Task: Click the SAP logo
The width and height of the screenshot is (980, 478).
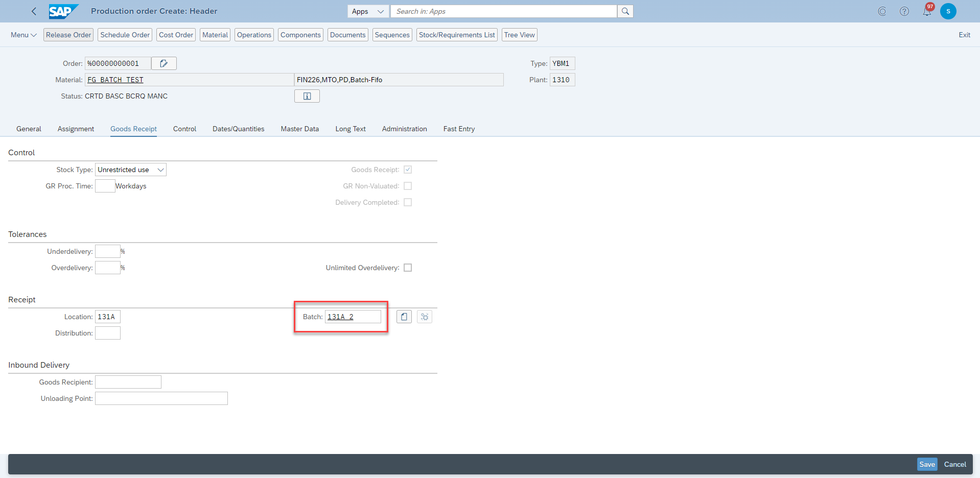Action: point(63,11)
